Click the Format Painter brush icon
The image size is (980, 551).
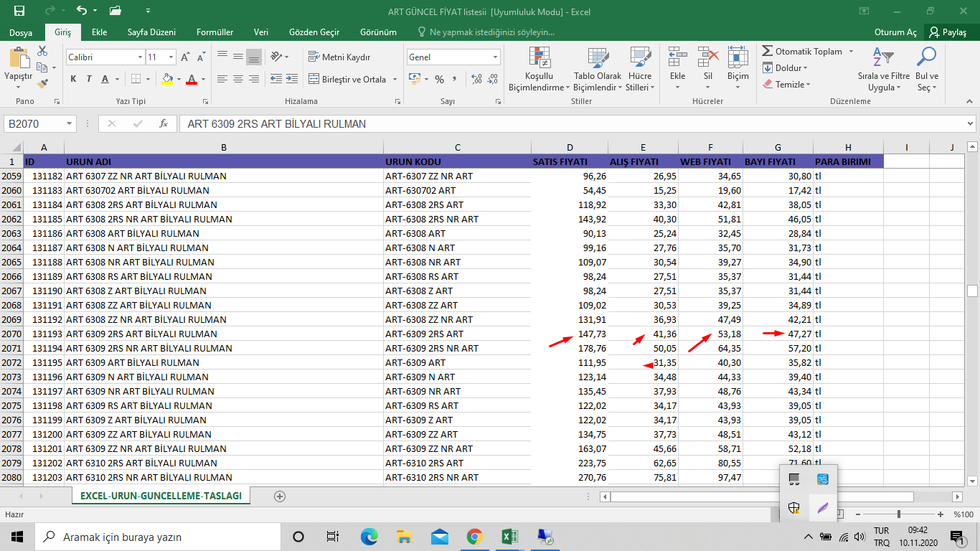(x=42, y=83)
